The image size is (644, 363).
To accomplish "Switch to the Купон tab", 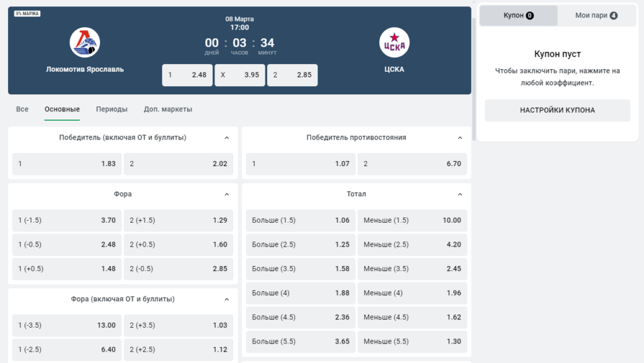I will [519, 16].
